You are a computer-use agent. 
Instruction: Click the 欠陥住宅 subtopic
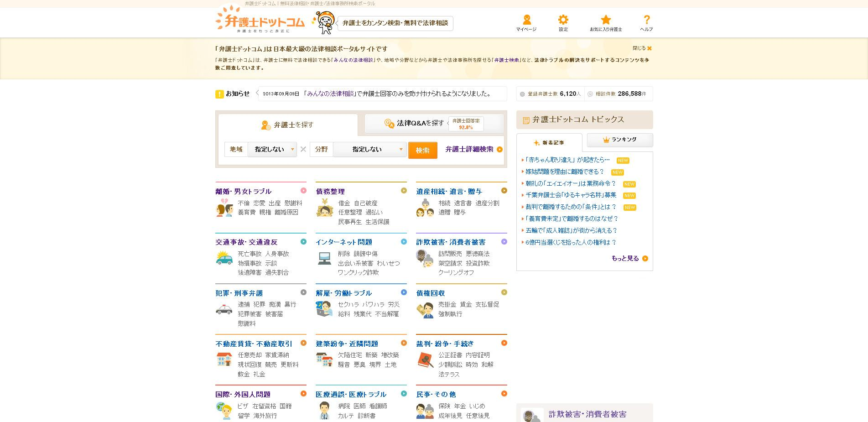tap(350, 355)
